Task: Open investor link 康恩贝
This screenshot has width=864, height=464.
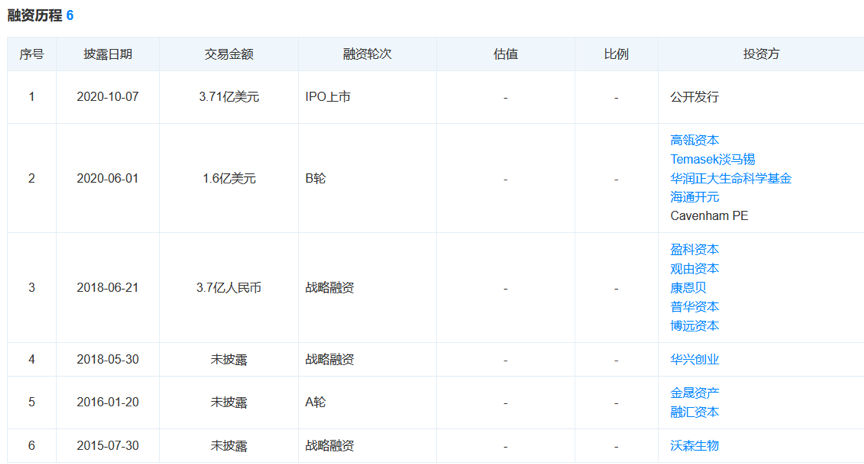Action: [688, 287]
